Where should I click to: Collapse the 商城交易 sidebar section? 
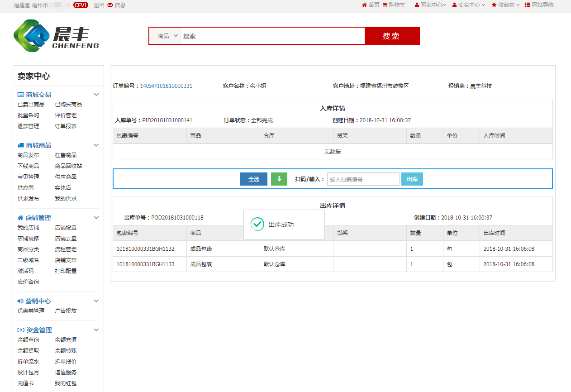click(96, 95)
